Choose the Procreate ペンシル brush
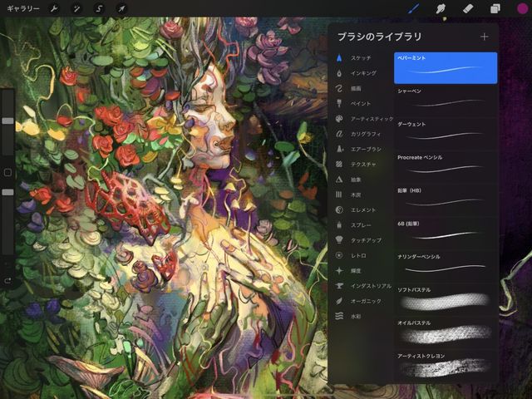 click(x=446, y=168)
